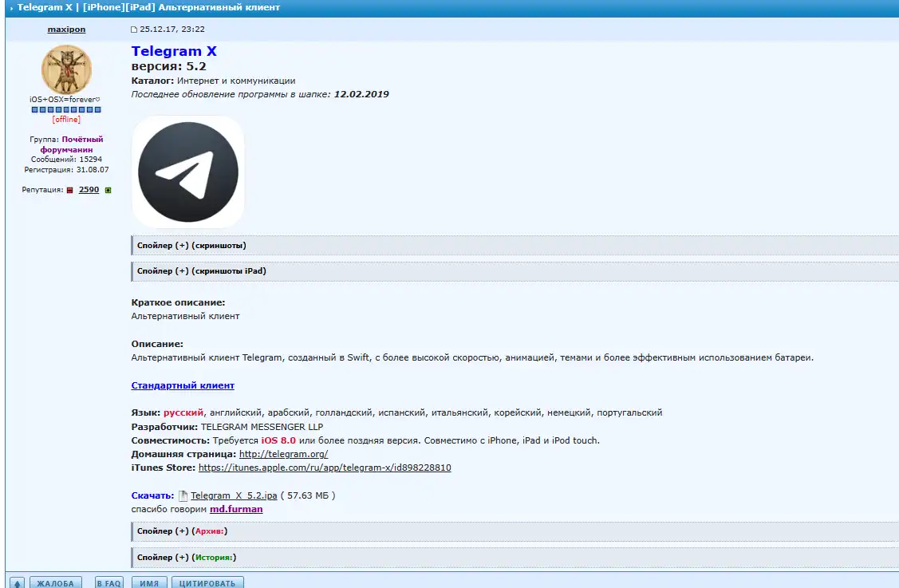Open maxipon's avatar picture
The width and height of the screenshot is (899, 588).
[x=66, y=69]
